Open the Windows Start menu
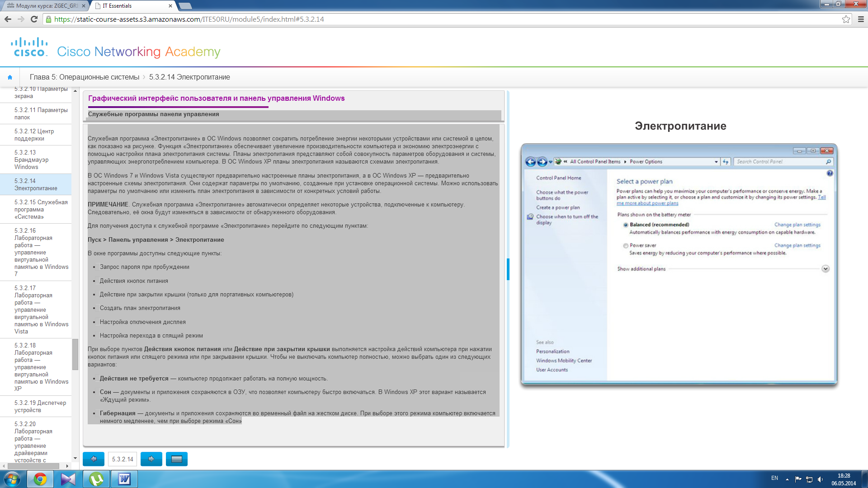 [x=12, y=479]
